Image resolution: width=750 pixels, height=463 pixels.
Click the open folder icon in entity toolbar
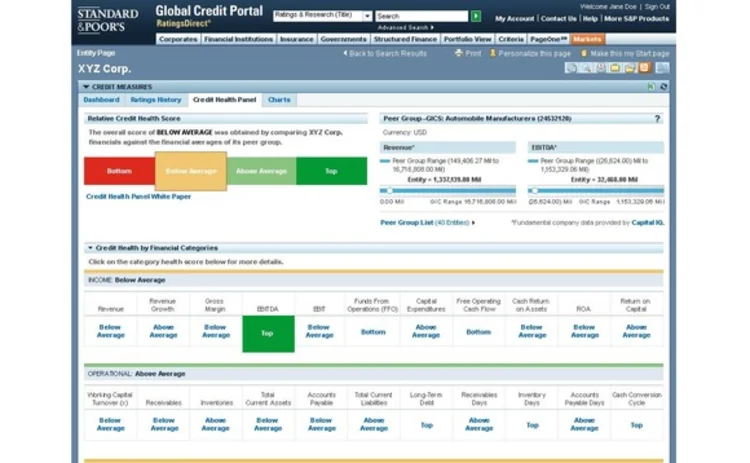[x=629, y=68]
